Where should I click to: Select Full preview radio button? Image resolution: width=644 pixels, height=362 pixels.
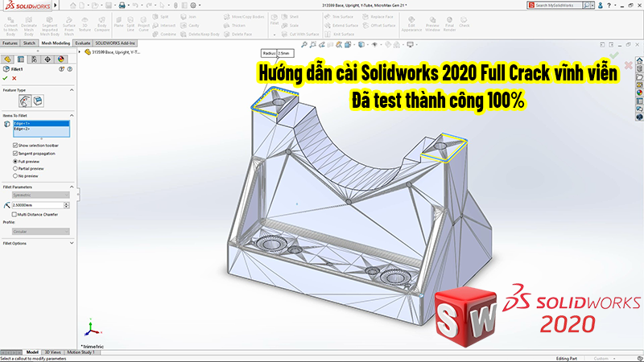pyautogui.click(x=15, y=162)
